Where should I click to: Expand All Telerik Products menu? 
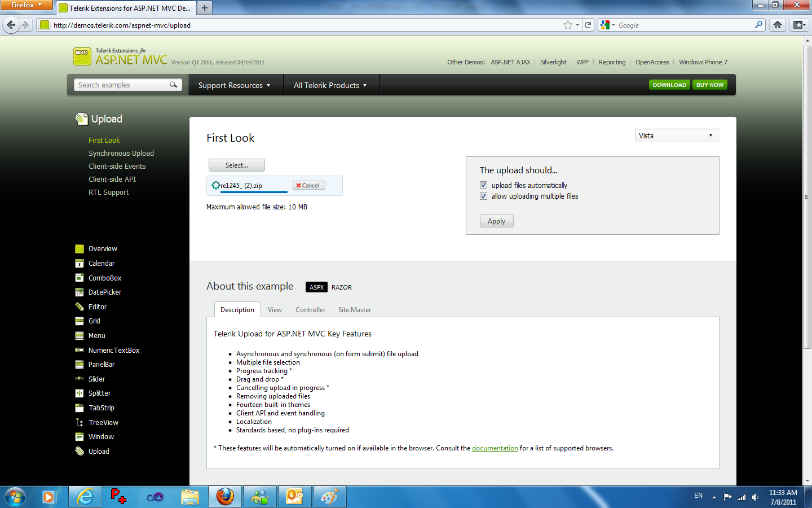330,85
